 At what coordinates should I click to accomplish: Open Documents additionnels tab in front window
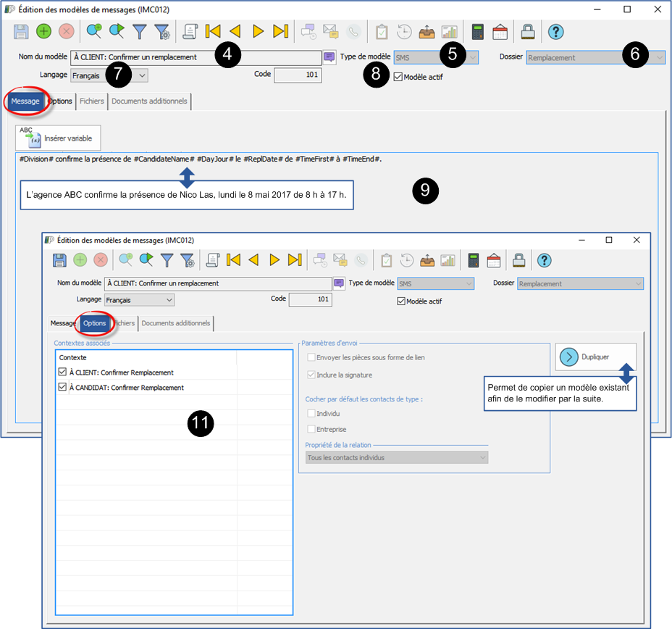coord(176,323)
